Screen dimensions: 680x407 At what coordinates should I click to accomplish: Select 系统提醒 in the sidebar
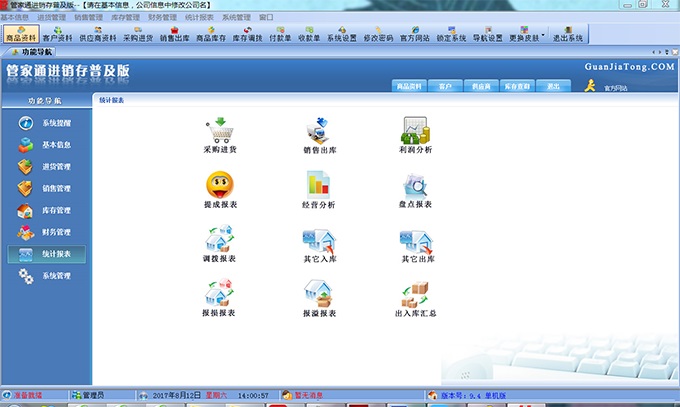pos(46,123)
